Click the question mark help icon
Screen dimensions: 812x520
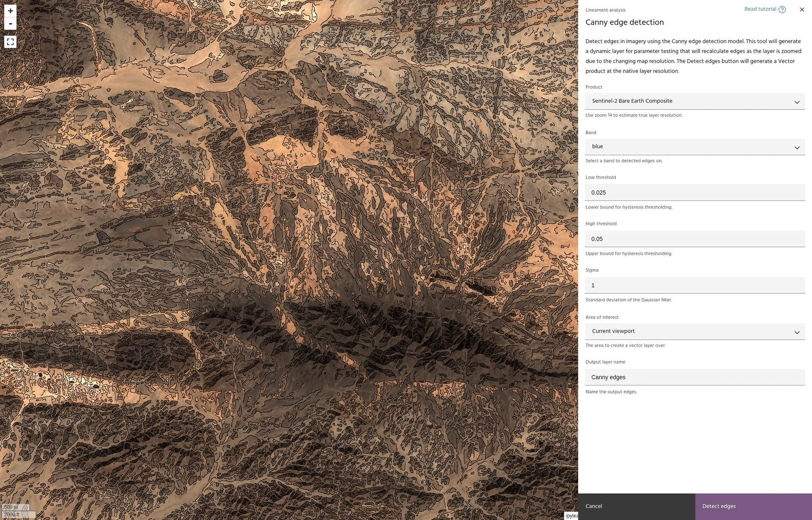(782, 9)
